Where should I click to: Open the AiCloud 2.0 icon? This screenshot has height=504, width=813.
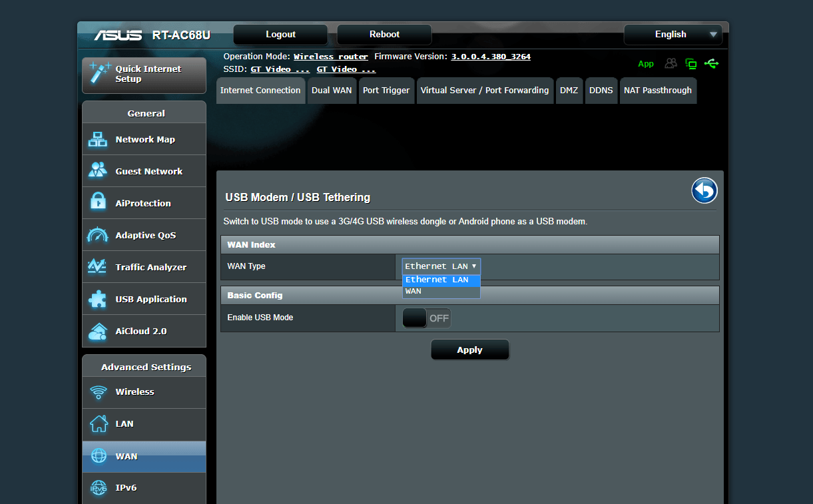click(98, 331)
